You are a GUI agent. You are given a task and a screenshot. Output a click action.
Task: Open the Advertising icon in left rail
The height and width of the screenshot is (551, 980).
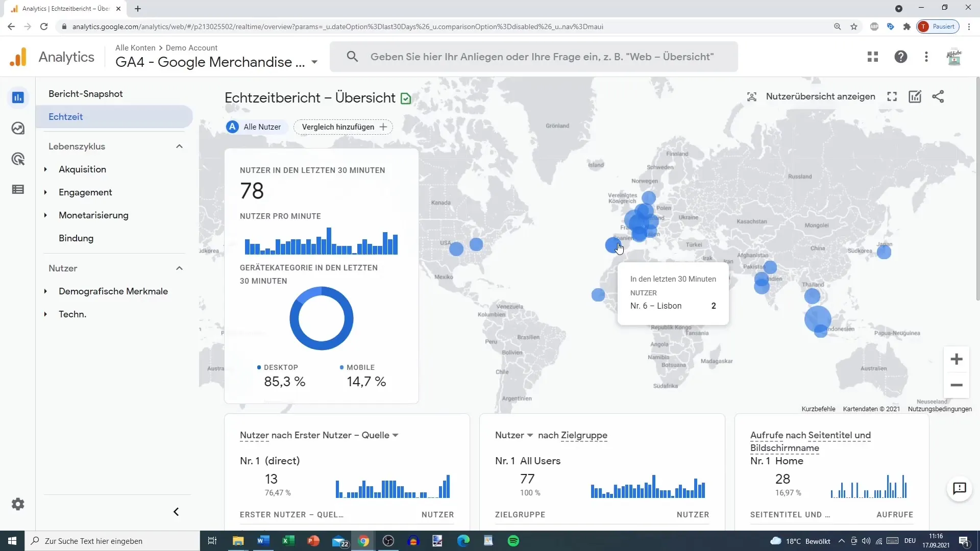[x=18, y=159]
